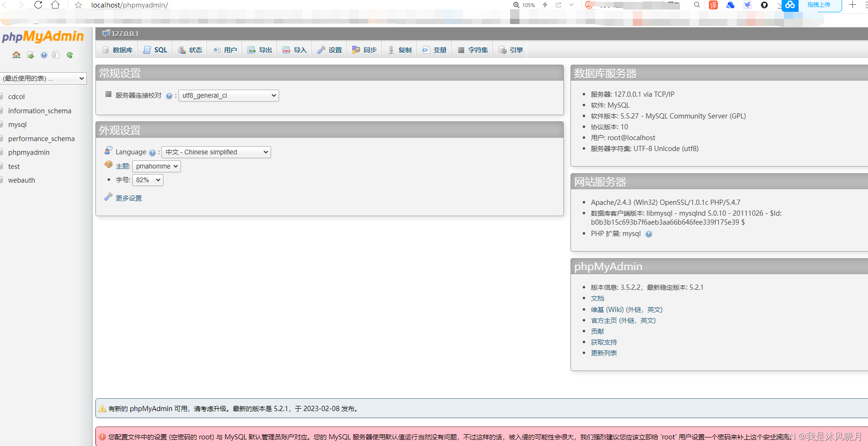Select the information_schema database
The width and height of the screenshot is (868, 446).
pyautogui.click(x=40, y=111)
